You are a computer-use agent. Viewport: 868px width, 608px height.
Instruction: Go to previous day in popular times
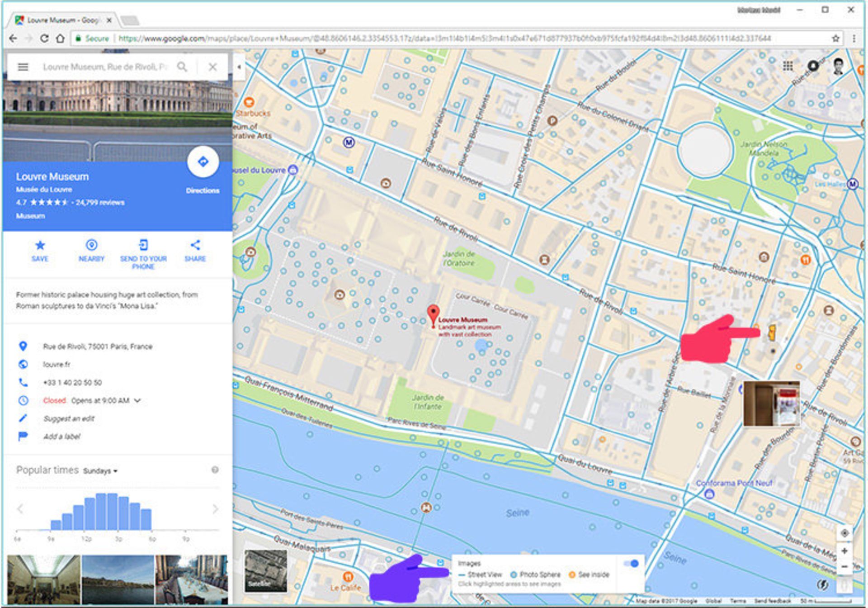pyautogui.click(x=20, y=509)
